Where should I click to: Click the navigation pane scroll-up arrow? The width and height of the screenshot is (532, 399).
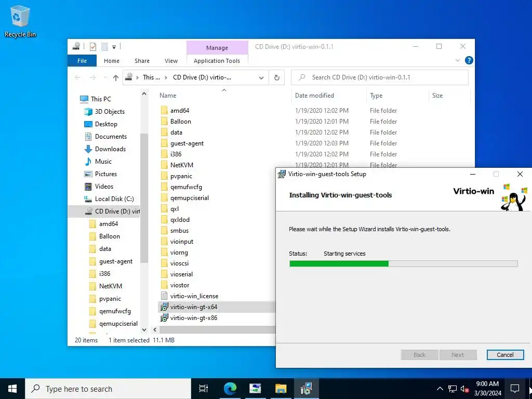pyautogui.click(x=144, y=94)
